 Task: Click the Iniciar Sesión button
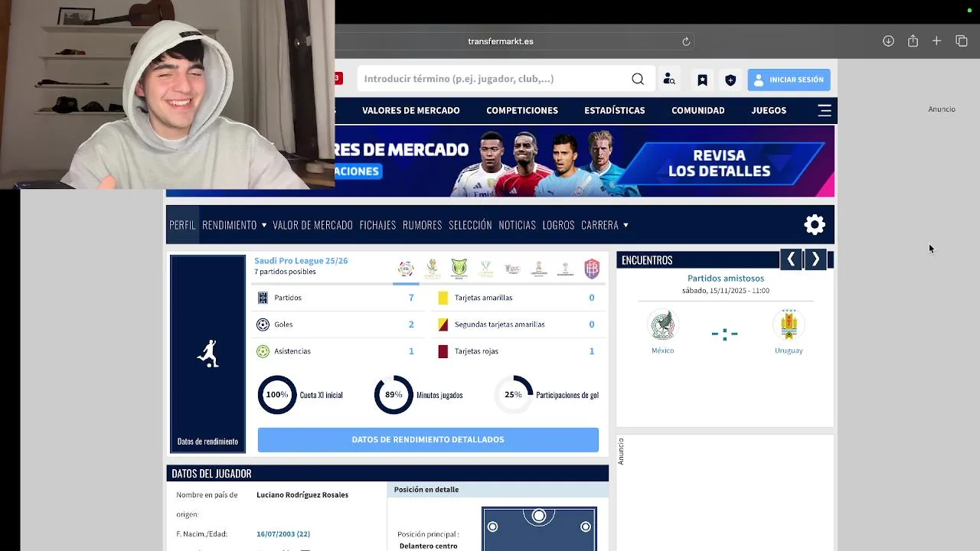tap(789, 80)
